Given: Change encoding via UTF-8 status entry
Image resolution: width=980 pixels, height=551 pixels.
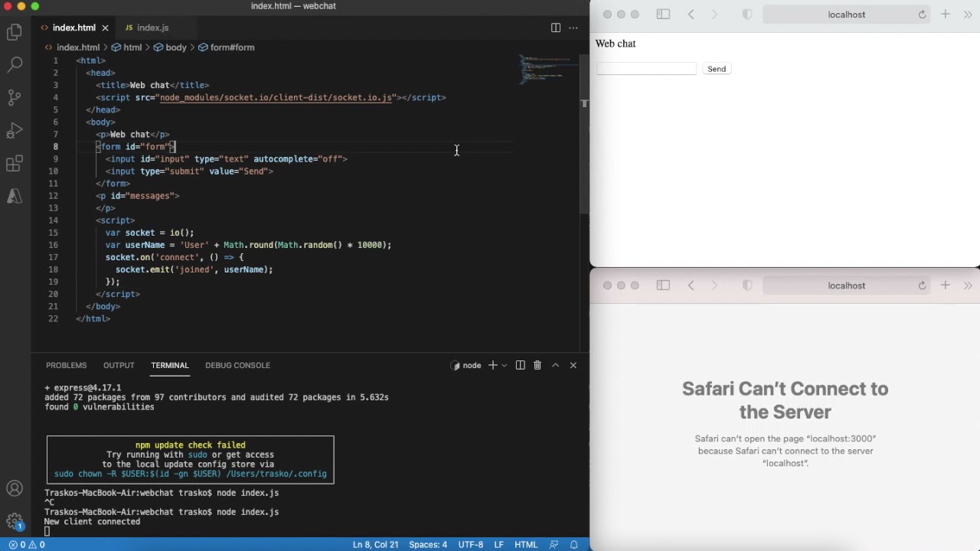Looking at the screenshot, I should 471,545.
